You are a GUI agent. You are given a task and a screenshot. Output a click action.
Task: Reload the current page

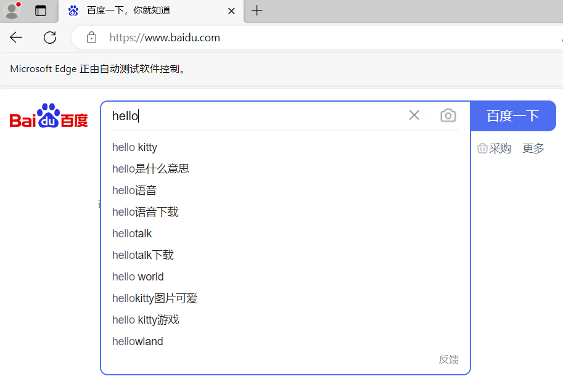pyautogui.click(x=50, y=38)
